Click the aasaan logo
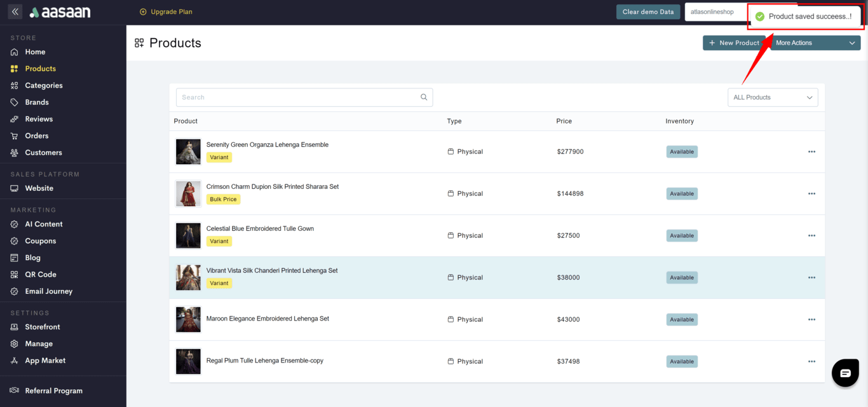Viewport: 868px width, 407px height. click(60, 12)
